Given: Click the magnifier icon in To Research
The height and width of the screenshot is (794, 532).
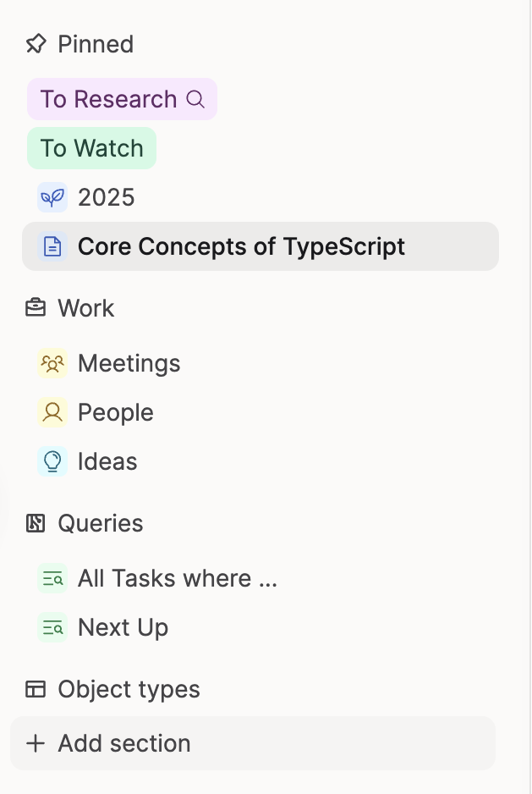Looking at the screenshot, I should click(x=195, y=99).
